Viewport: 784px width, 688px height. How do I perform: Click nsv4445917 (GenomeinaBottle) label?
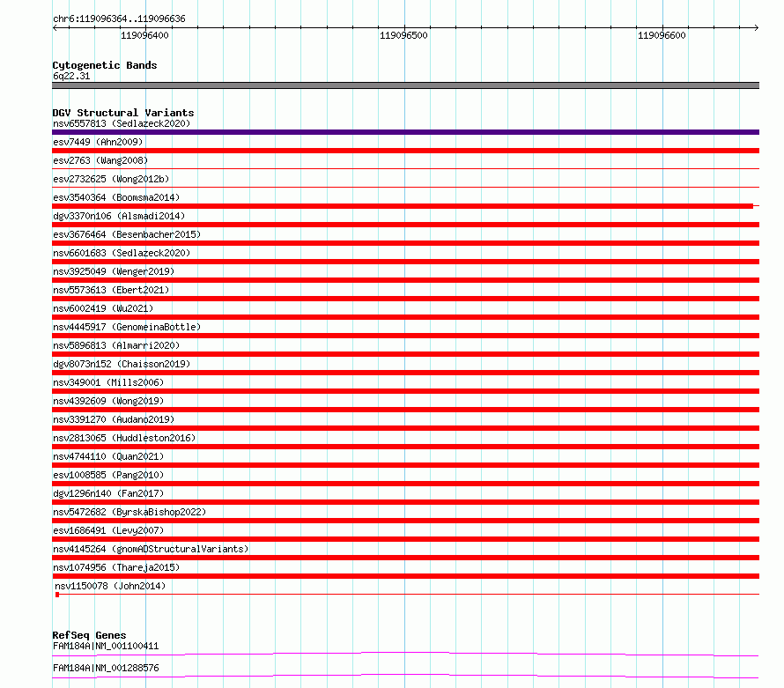coord(127,327)
